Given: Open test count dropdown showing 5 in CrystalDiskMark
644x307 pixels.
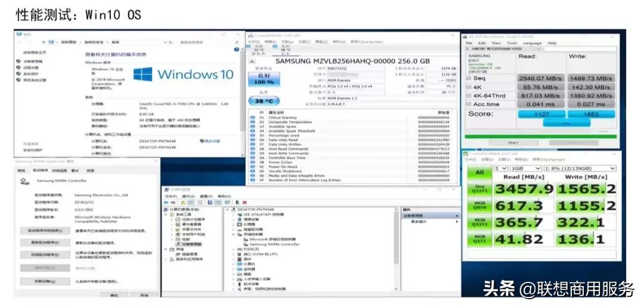Looking at the screenshot, I should [501, 168].
